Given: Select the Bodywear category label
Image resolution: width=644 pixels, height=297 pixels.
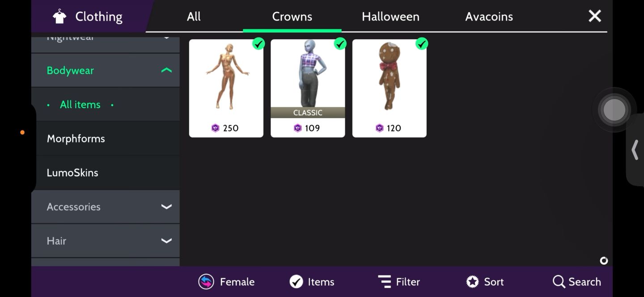Looking at the screenshot, I should tap(70, 70).
